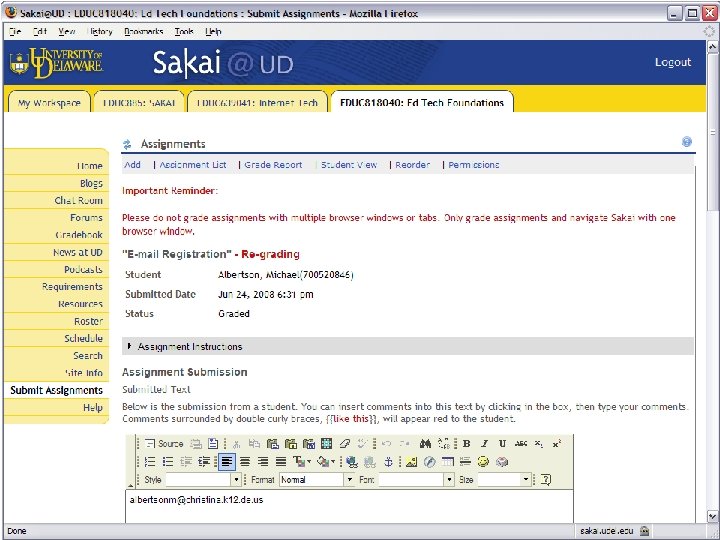Insert a smiley face emoticon
This screenshot has width=720, height=540.
pyautogui.click(x=483, y=461)
